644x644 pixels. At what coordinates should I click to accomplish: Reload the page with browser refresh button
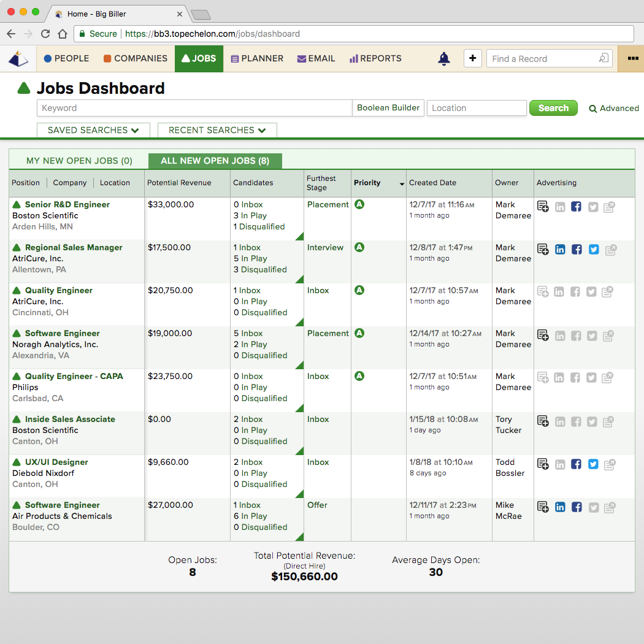45,34
